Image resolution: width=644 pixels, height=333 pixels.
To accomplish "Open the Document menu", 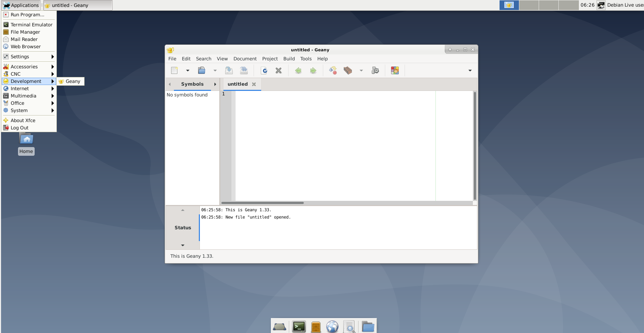I will 245,59.
